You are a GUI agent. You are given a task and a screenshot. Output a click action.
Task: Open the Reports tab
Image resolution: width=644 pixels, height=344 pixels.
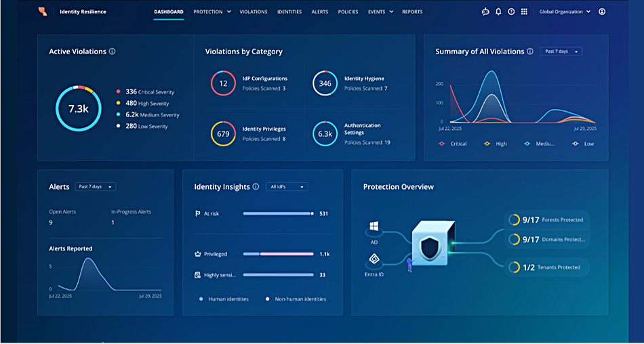click(x=411, y=12)
